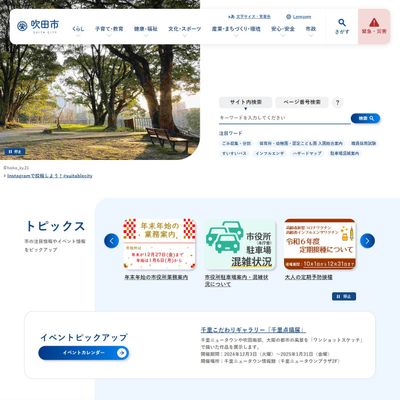
Task: Click the blue 検索 button with magnifier
Action: point(365,118)
